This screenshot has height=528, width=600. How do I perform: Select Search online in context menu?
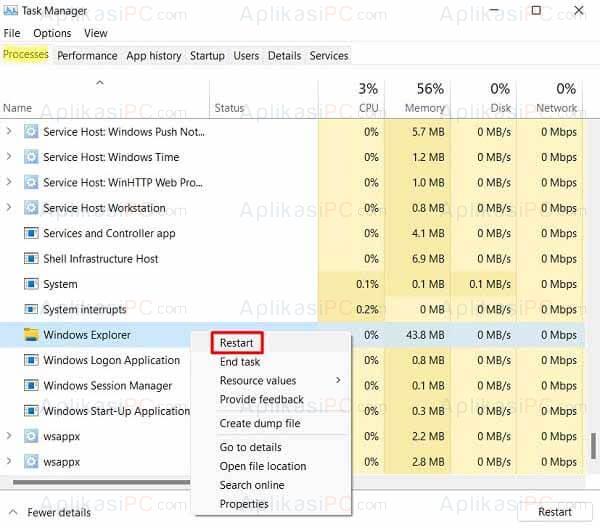252,485
